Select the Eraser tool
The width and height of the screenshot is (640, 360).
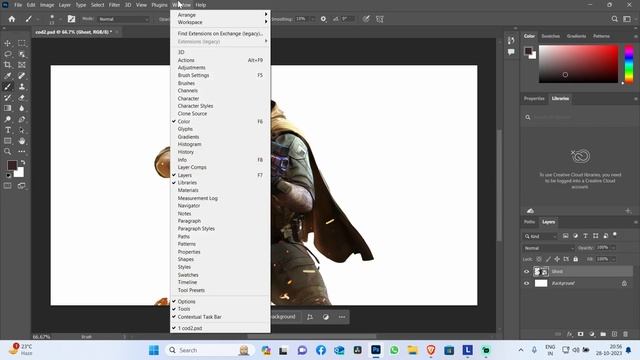(22, 98)
